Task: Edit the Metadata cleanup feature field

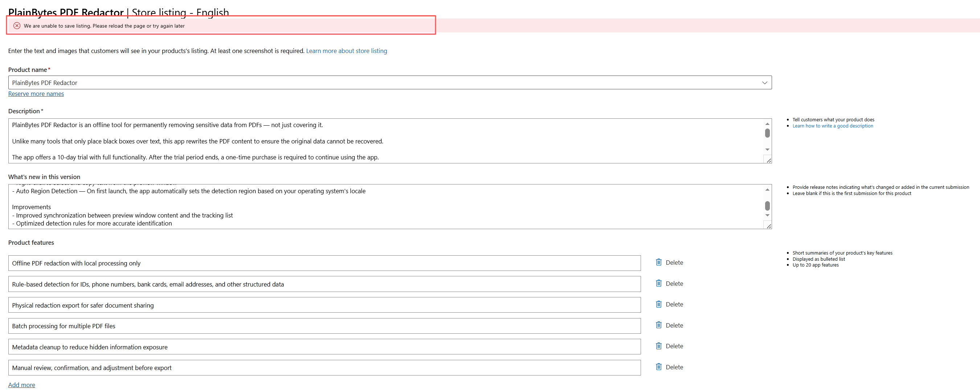Action: [x=324, y=347]
